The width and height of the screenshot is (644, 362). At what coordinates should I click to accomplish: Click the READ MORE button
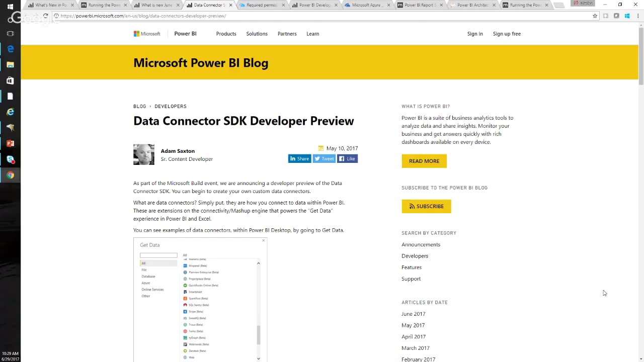point(424,161)
